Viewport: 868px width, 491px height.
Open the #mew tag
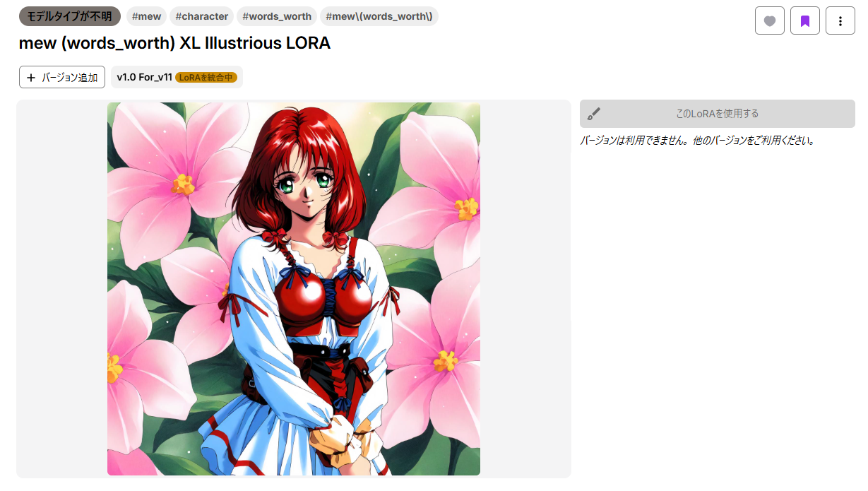(146, 16)
